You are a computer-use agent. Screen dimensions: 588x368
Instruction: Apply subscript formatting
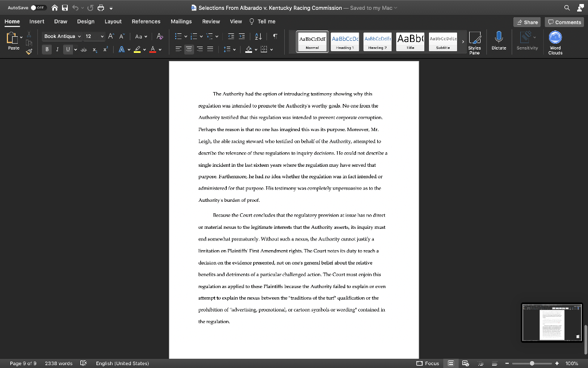click(x=95, y=49)
